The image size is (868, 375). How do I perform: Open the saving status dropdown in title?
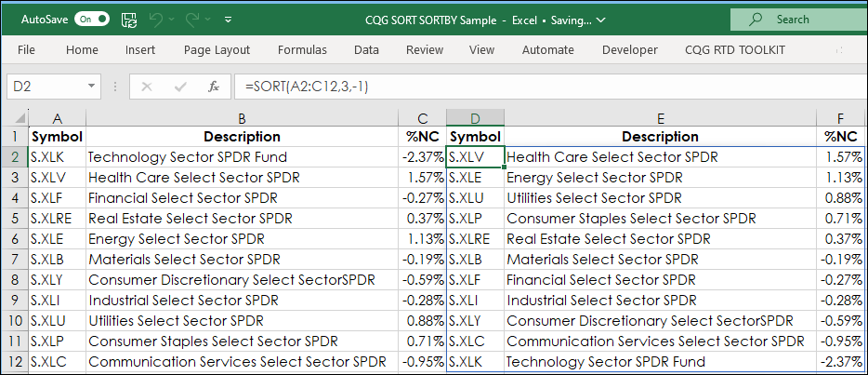coord(601,20)
